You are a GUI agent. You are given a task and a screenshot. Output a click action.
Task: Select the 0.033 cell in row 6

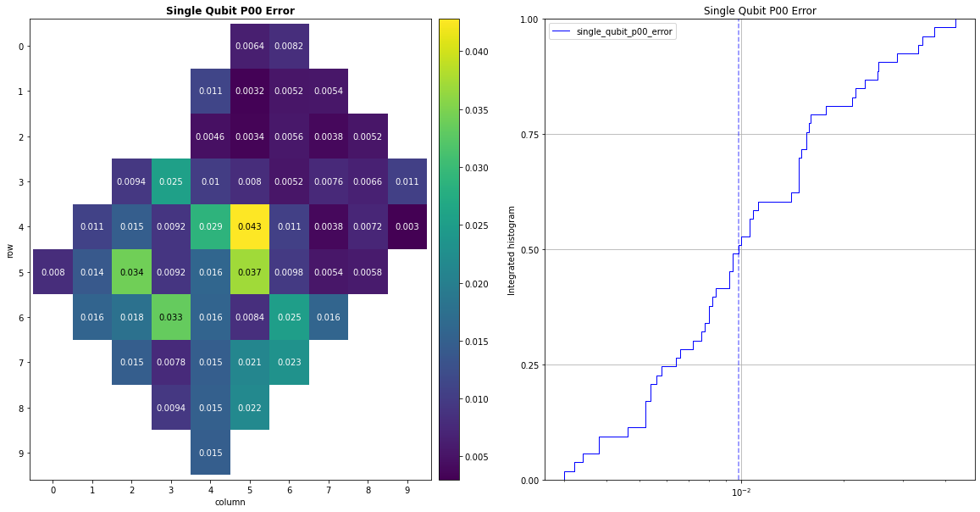[171, 317]
